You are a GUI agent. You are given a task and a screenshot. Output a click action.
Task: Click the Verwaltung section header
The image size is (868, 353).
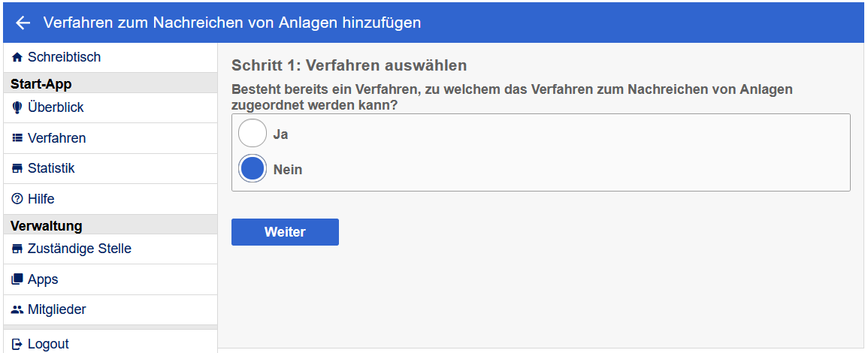coord(46,225)
